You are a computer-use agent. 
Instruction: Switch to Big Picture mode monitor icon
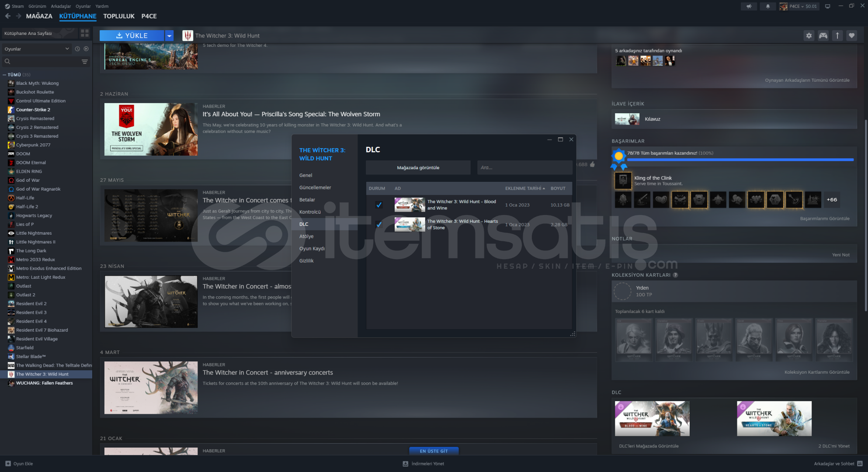tap(827, 6)
